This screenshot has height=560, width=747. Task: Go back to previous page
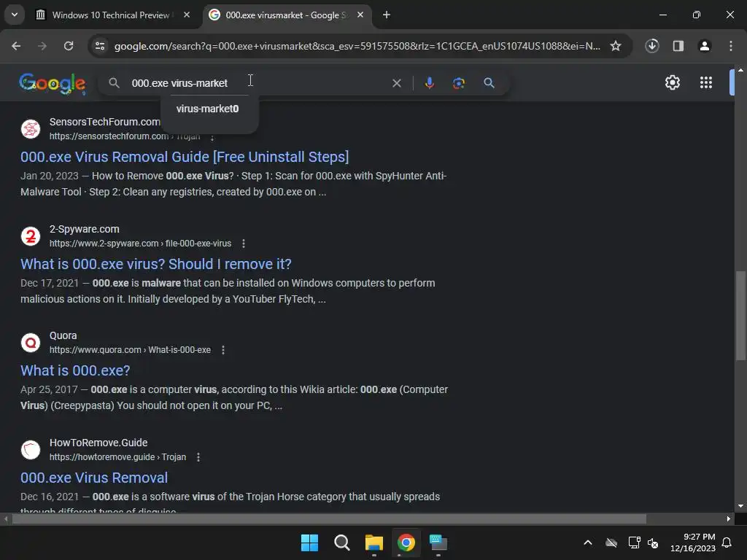(16, 46)
